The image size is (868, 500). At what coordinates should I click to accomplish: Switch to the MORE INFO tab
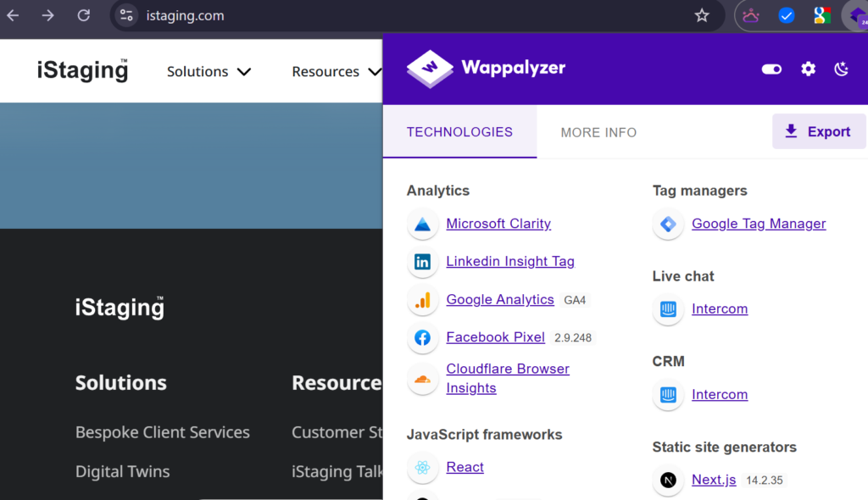(x=598, y=132)
